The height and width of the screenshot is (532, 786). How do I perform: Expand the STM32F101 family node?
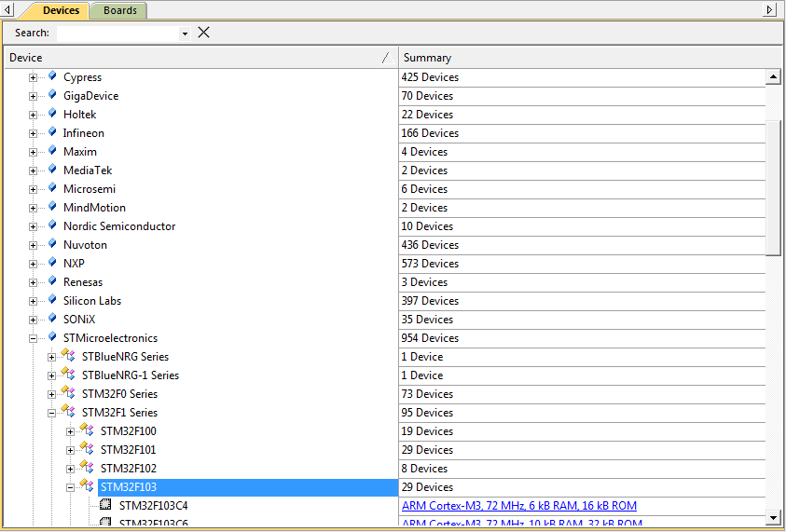click(70, 450)
